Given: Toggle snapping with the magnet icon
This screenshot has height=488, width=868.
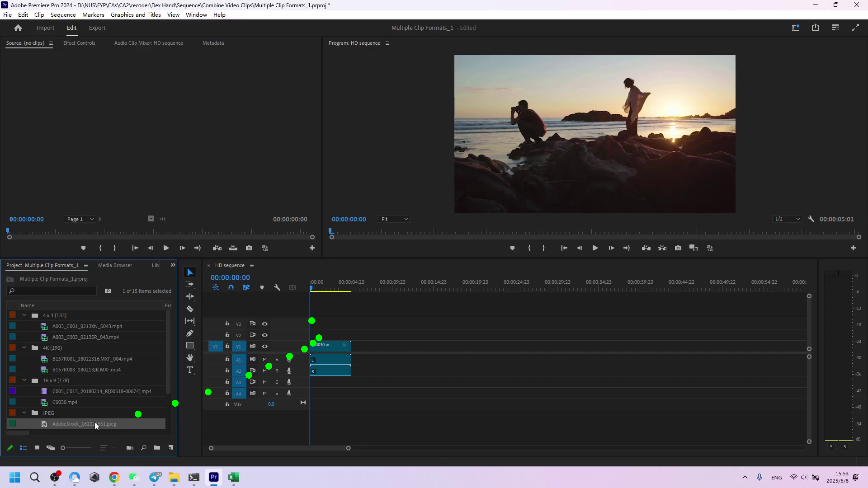Looking at the screenshot, I should tap(231, 287).
